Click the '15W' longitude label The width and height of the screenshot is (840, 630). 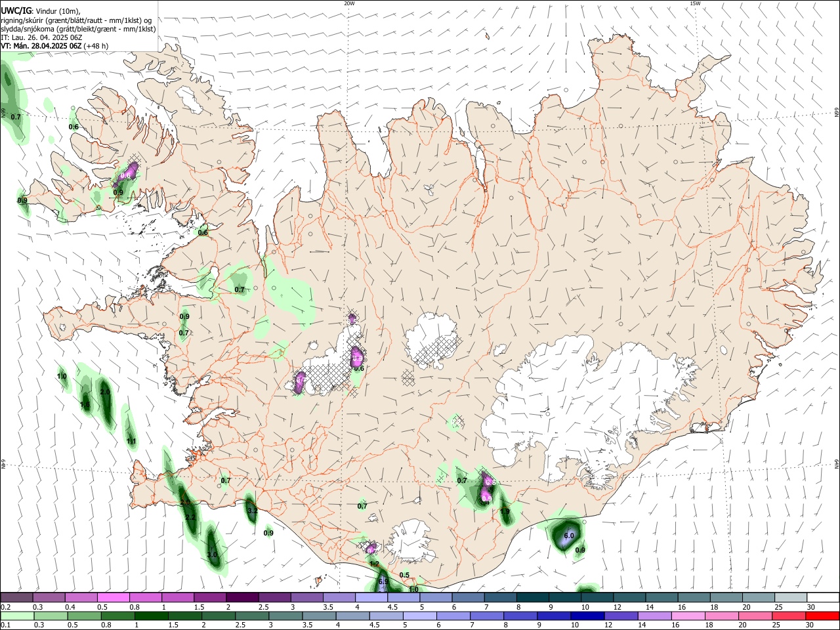click(695, 3)
